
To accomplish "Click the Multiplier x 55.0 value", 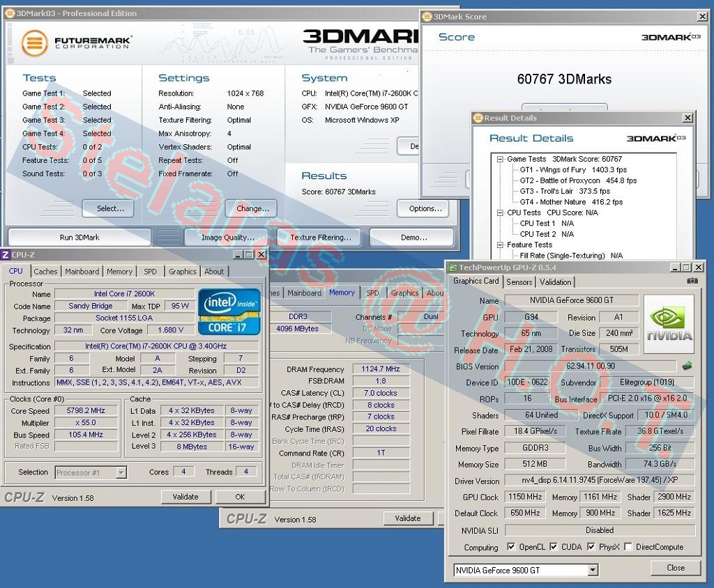I will point(86,422).
